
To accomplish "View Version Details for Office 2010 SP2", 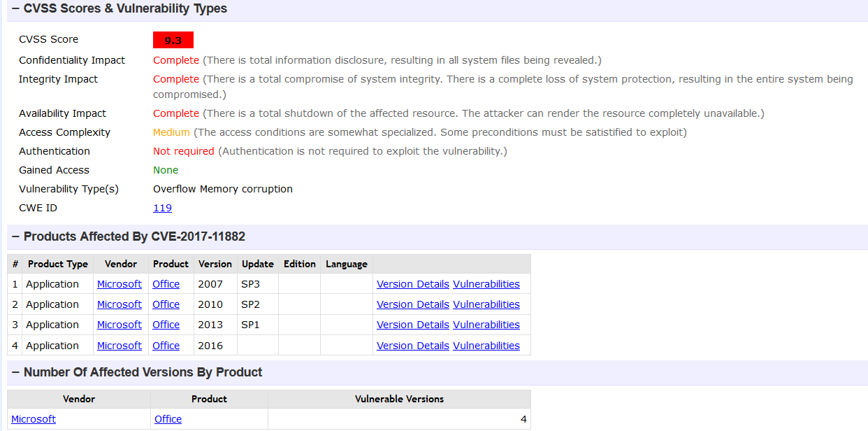I will [x=413, y=304].
